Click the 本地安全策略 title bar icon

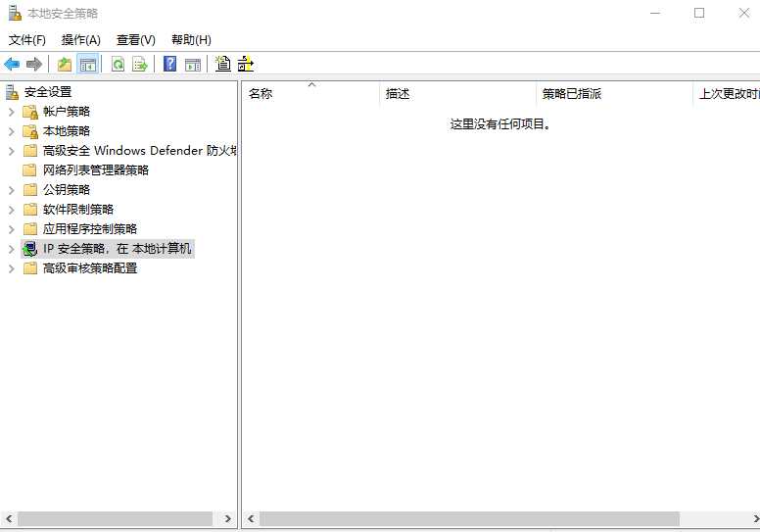point(15,13)
